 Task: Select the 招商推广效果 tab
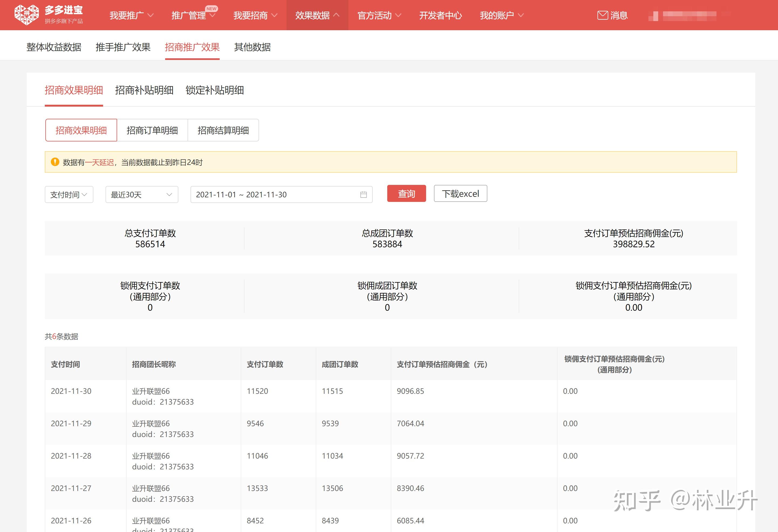coord(192,47)
